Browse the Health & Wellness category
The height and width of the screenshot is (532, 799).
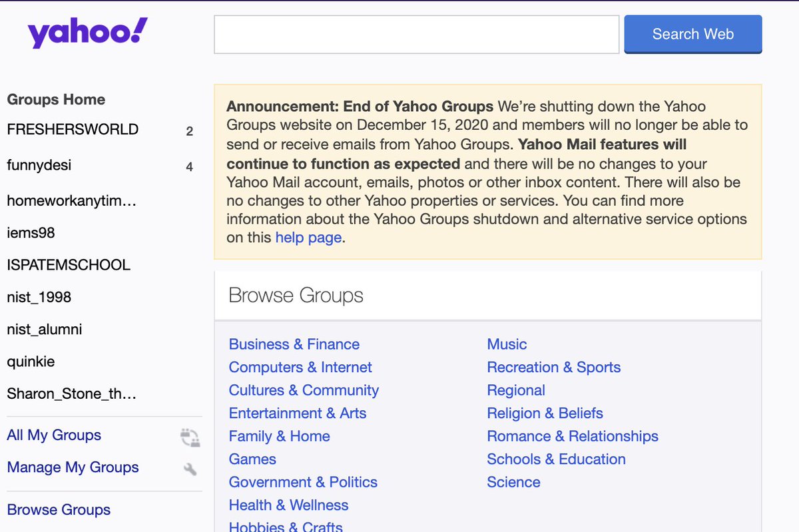(289, 505)
